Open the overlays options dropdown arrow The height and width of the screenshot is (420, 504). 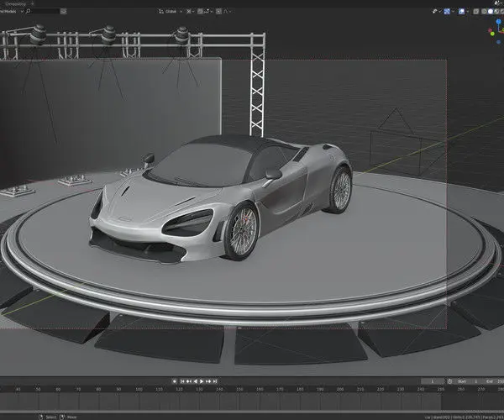coord(468,11)
